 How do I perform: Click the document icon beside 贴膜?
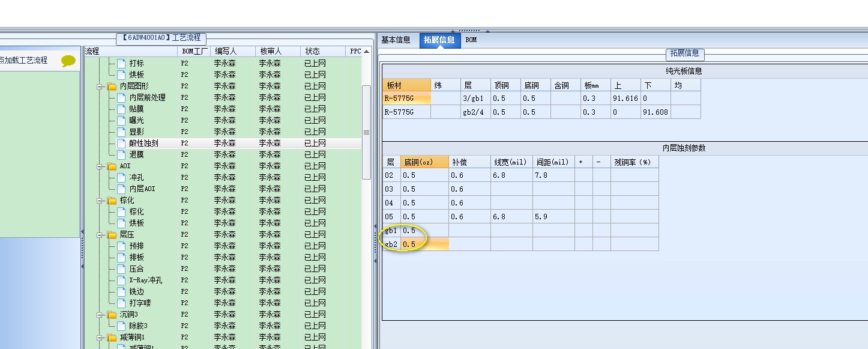[121, 109]
